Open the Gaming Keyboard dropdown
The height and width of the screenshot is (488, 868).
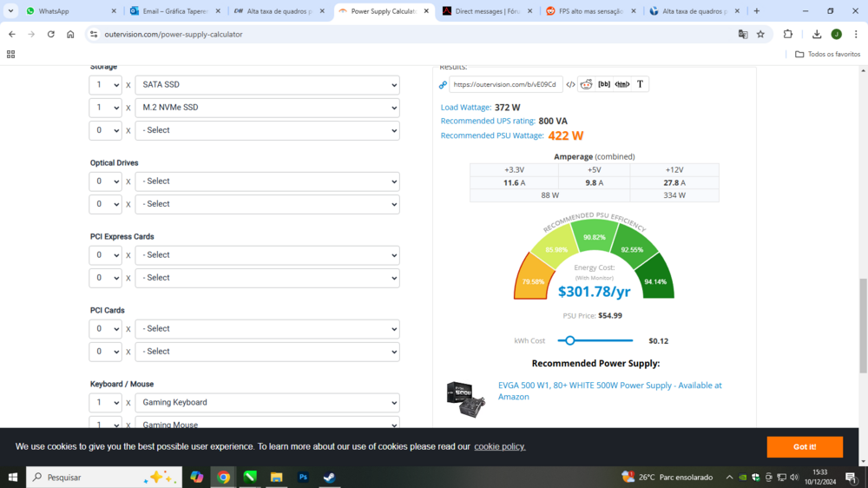pos(266,403)
